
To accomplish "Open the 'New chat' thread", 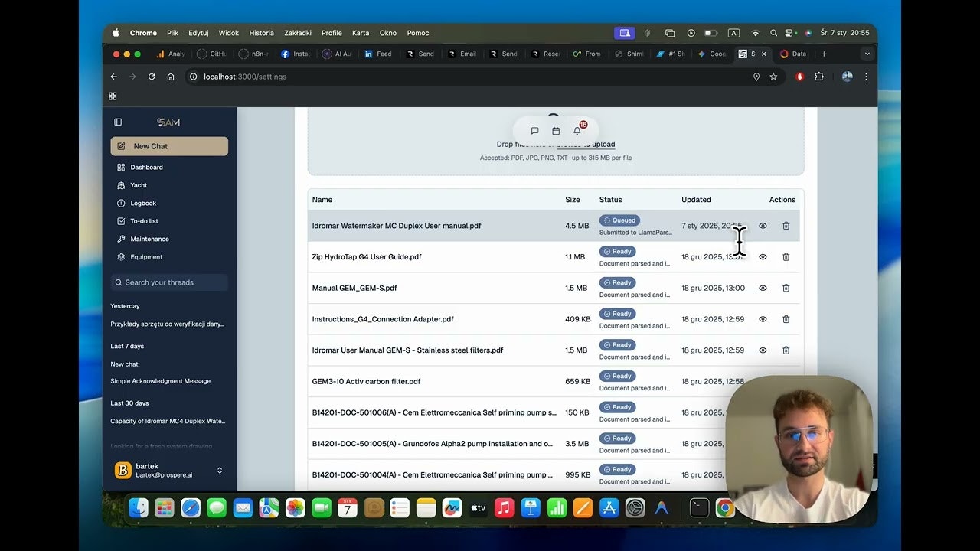I will coord(125,364).
